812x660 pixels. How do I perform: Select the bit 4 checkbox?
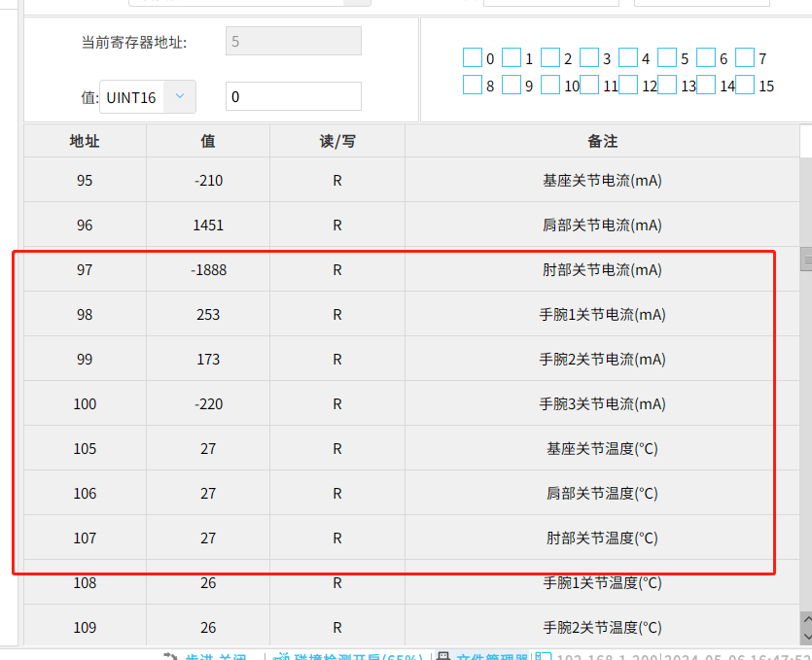click(x=628, y=57)
